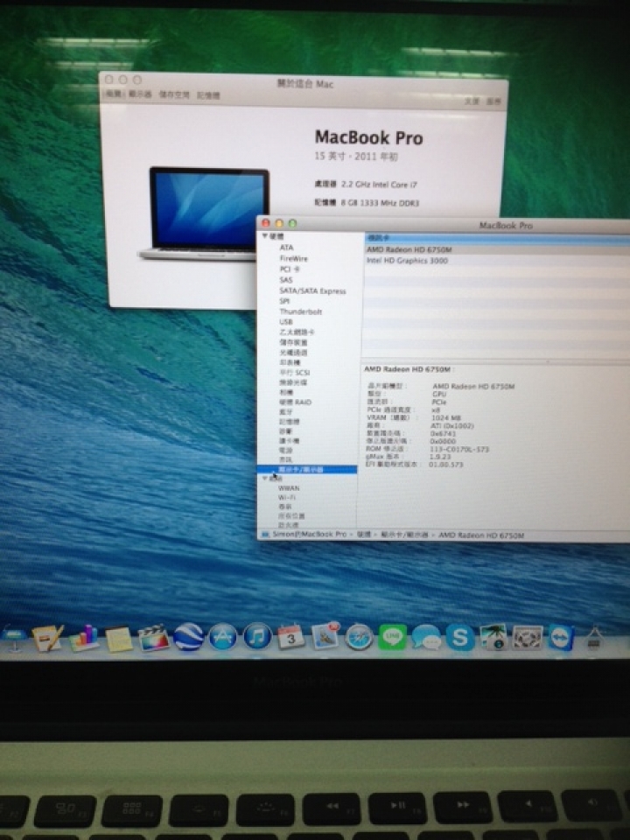
Task: Open Messages speech-bubble icon in Dock
Action: (x=426, y=638)
